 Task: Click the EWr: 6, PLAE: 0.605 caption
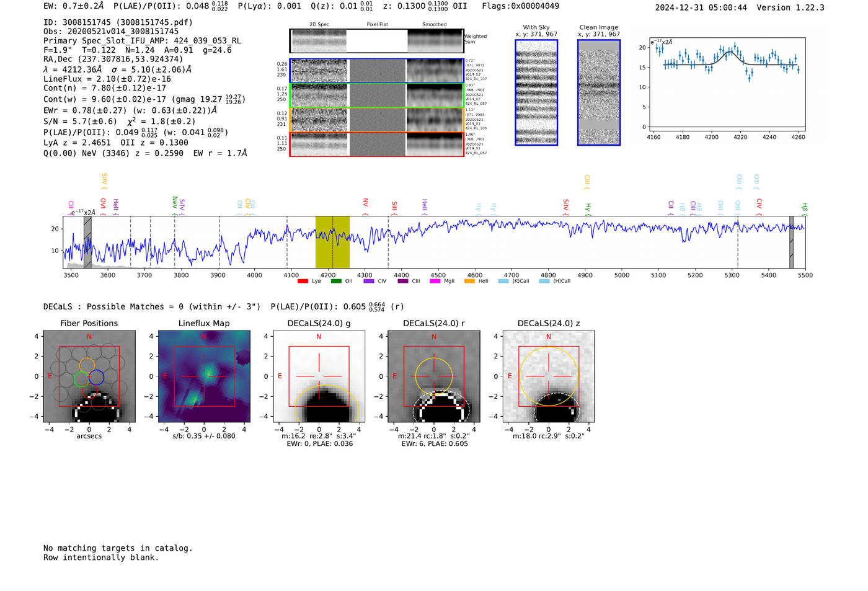pyautogui.click(x=434, y=444)
